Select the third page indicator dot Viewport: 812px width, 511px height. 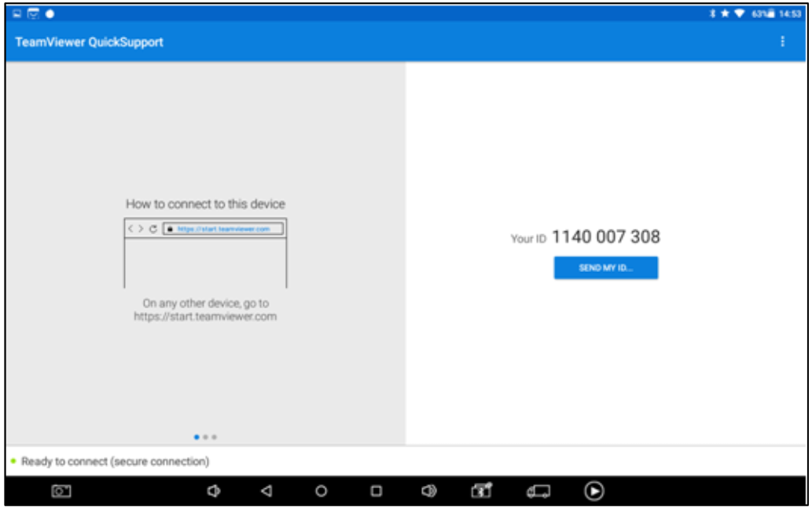coord(215,437)
